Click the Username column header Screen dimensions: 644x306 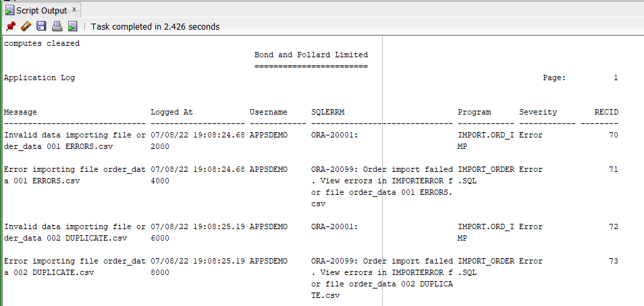[268, 112]
